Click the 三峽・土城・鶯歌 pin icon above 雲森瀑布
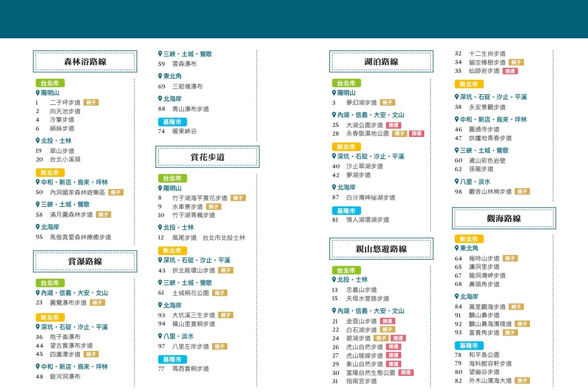 [x=160, y=54]
